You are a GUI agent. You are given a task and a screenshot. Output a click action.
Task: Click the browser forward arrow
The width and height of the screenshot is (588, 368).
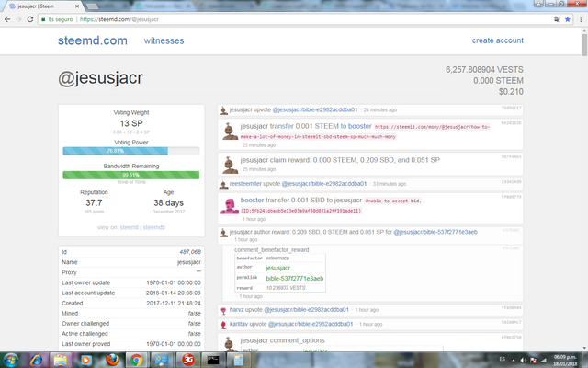coord(18,19)
